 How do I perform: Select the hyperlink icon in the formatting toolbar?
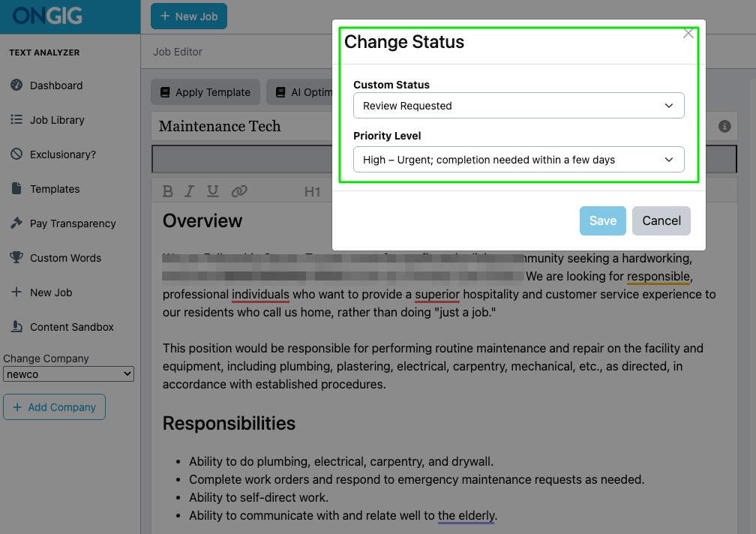pos(239,190)
